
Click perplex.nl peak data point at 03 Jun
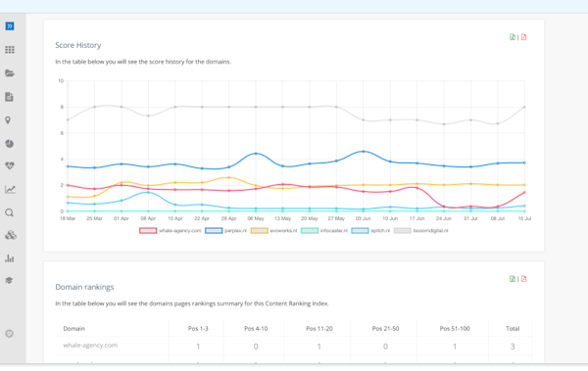point(363,152)
